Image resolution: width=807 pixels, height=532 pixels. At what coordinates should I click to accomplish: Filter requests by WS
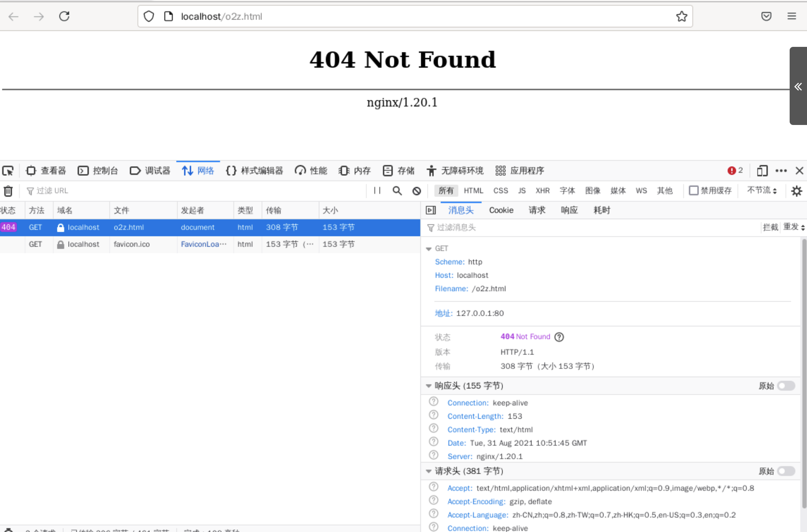(641, 190)
